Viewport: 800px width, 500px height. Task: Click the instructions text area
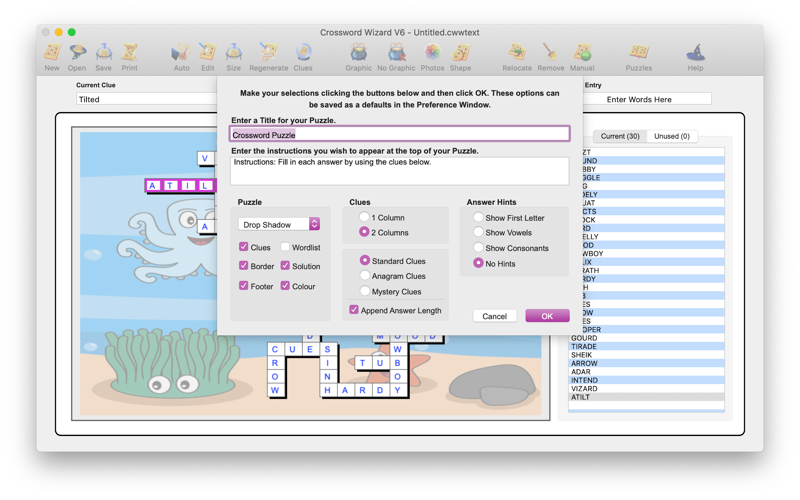coord(399,171)
